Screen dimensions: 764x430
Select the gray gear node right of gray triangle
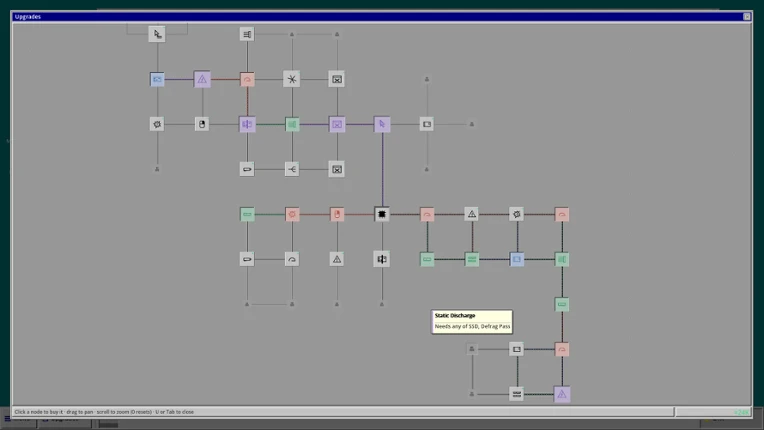pyautogui.click(x=516, y=214)
